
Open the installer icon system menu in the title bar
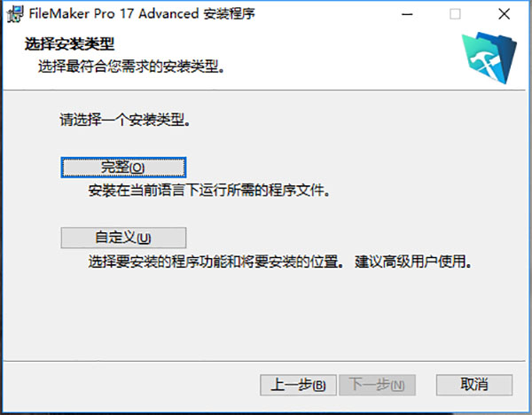coord(15,14)
